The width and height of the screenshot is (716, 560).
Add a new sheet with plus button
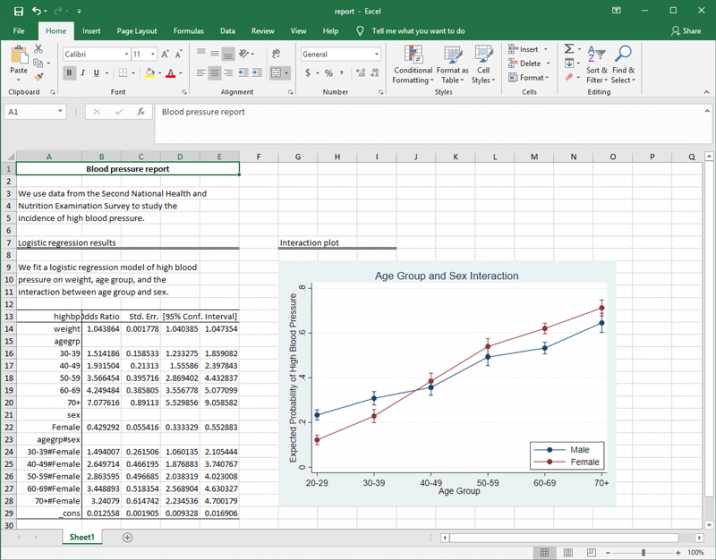pyautogui.click(x=127, y=537)
